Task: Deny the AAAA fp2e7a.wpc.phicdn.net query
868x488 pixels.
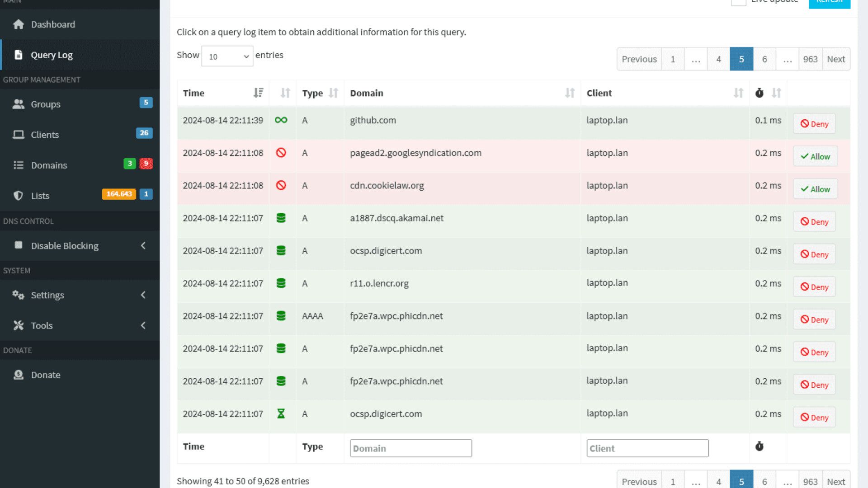Action: tap(814, 319)
